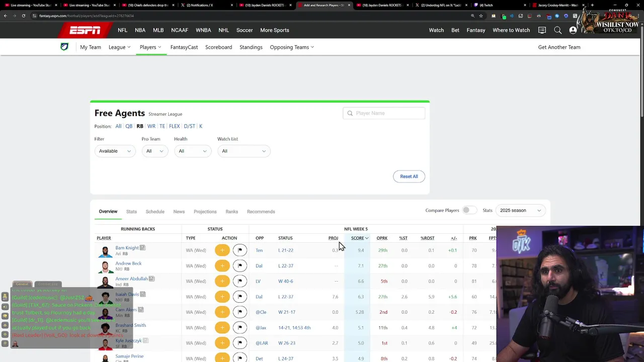
Task: Open the My Team link
Action: pyautogui.click(x=91, y=47)
